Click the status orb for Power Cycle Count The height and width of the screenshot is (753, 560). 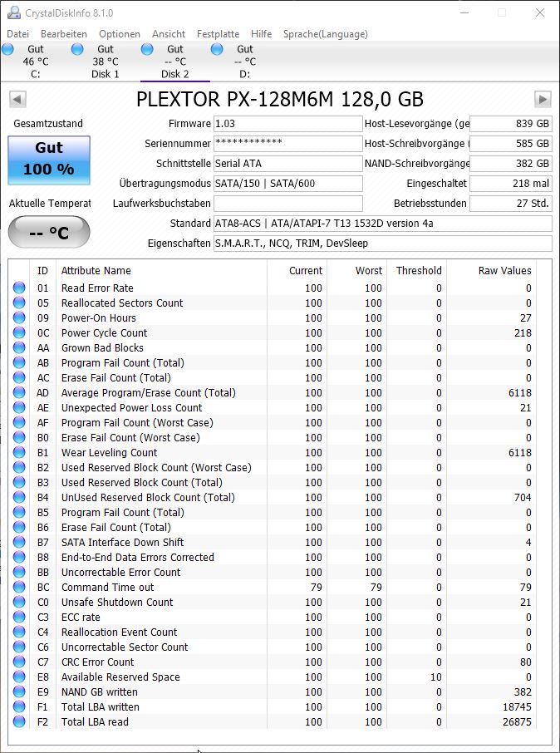(19, 332)
